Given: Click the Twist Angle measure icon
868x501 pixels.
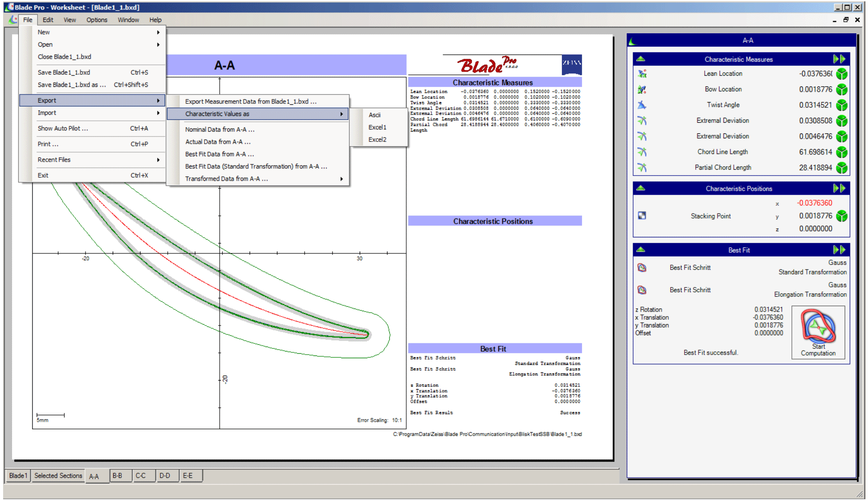Looking at the screenshot, I should pyautogui.click(x=642, y=105).
